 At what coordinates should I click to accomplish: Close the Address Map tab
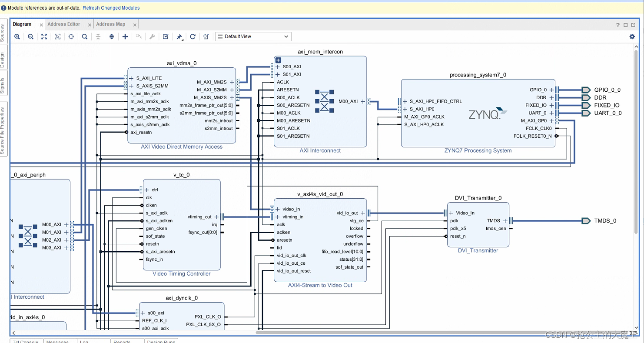[x=135, y=25]
